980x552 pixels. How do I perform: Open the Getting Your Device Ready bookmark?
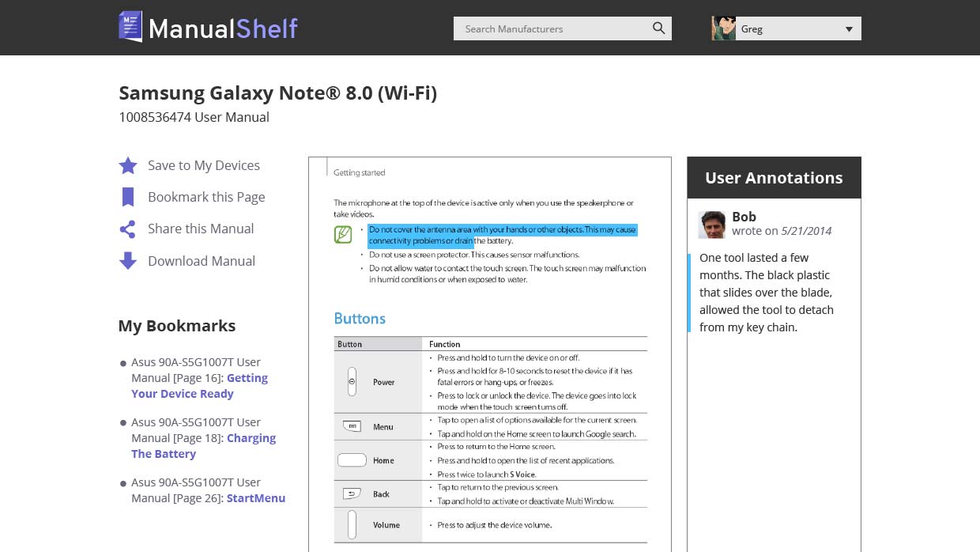pos(199,386)
